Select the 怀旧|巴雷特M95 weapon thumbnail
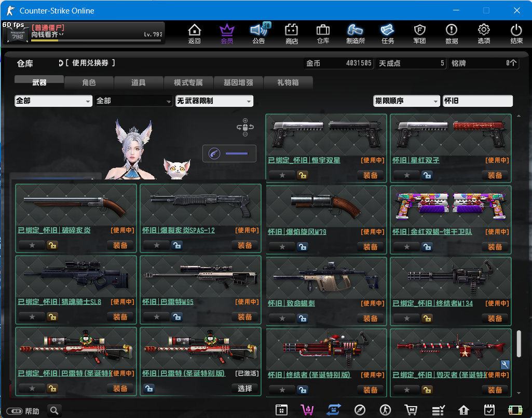This screenshot has height=418, width=532. click(x=200, y=276)
